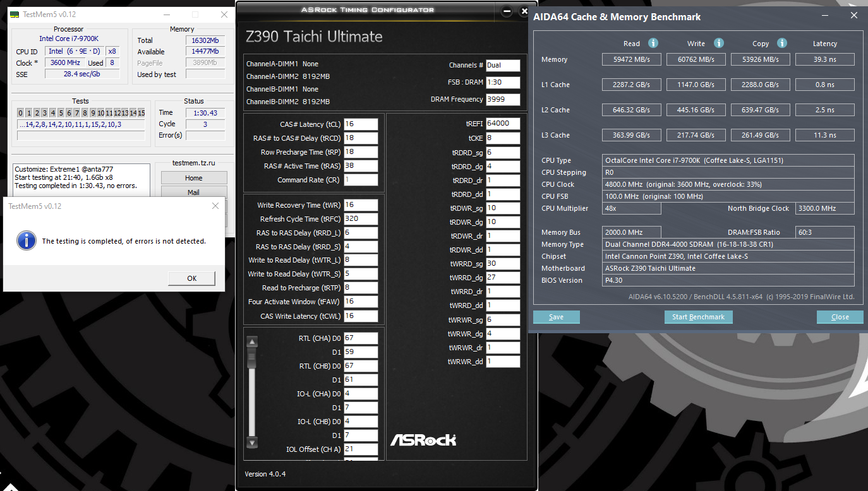Click the info icon beside Copy in AIDA64
Viewport: 868px width, 491px height.
pyautogui.click(x=782, y=43)
